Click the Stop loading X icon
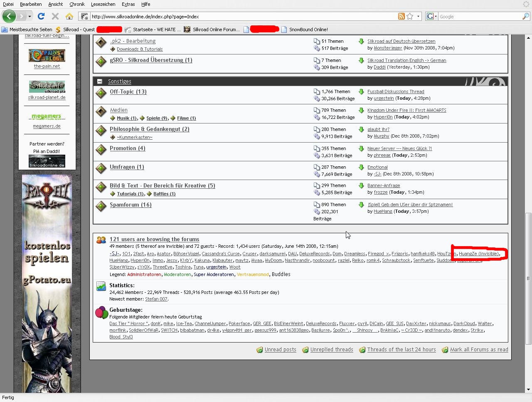The height and width of the screenshot is (402, 532). point(55,16)
